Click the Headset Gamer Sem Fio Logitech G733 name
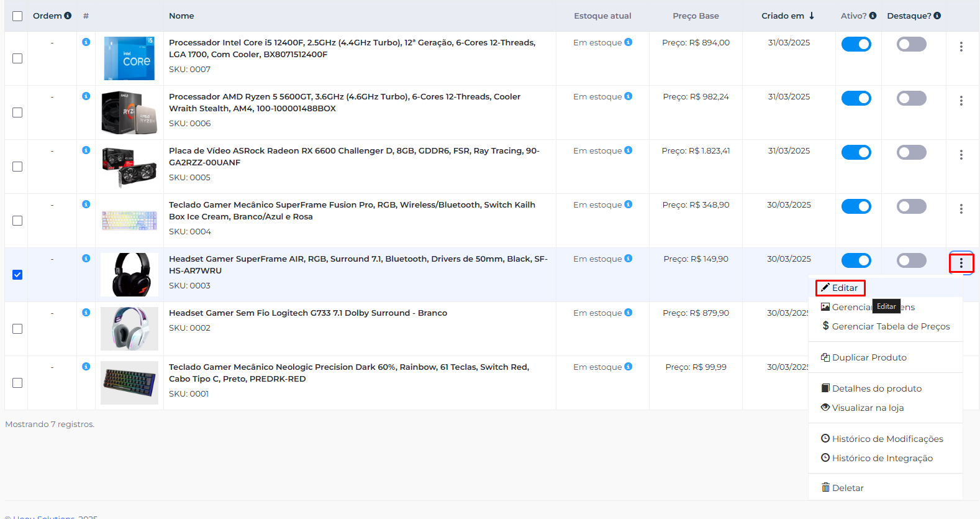 click(x=308, y=313)
